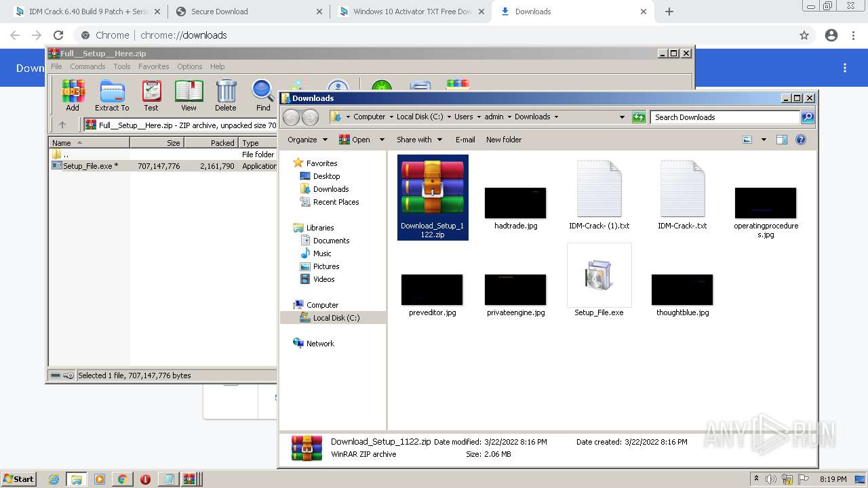This screenshot has width=868, height=488.
Task: Open WinRAR Options menu
Action: tap(190, 66)
